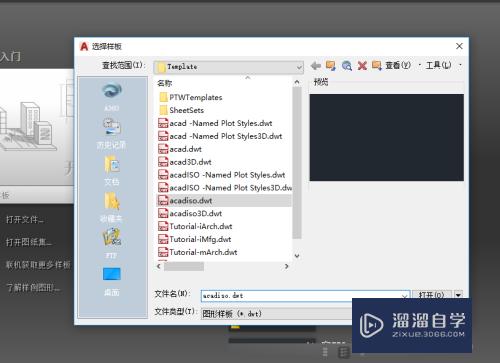Click the file list scroll-down arrow
500x363 pixels.
[x=297, y=256]
